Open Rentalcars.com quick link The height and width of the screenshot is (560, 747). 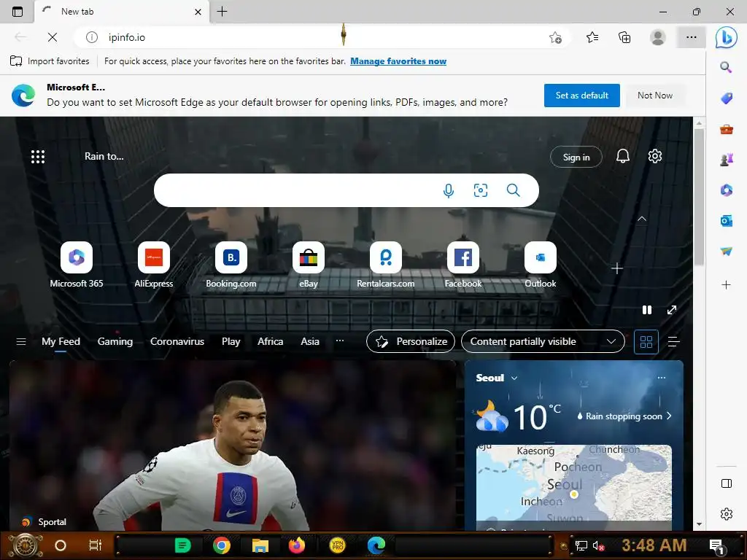385,265
